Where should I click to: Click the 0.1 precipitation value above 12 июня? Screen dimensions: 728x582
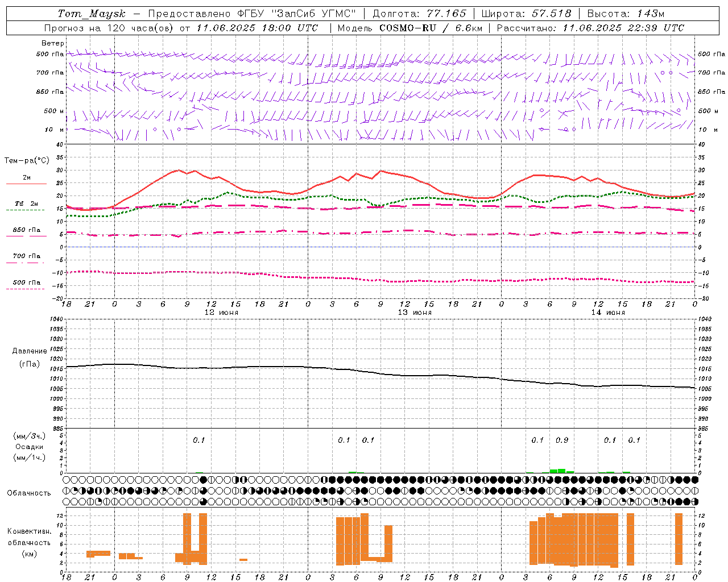198,440
